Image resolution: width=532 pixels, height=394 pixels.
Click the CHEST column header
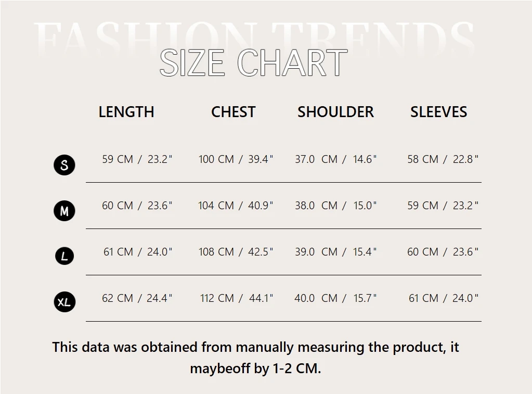tap(233, 112)
